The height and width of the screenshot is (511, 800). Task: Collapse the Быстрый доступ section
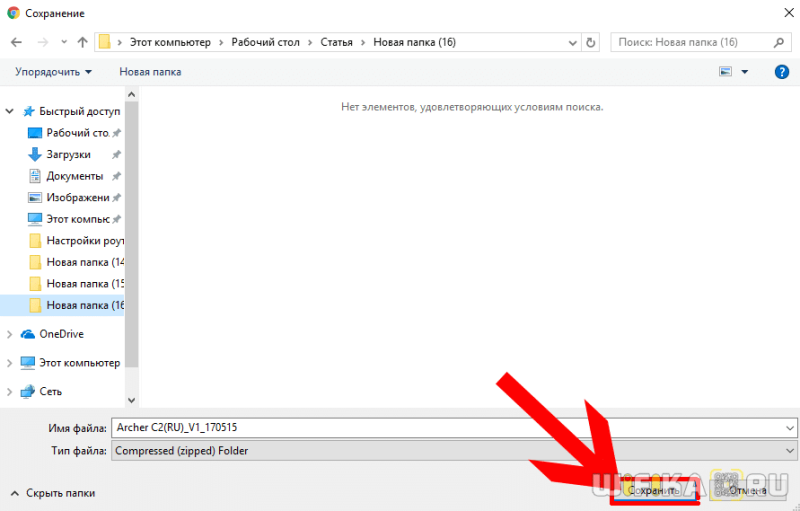coord(9,111)
